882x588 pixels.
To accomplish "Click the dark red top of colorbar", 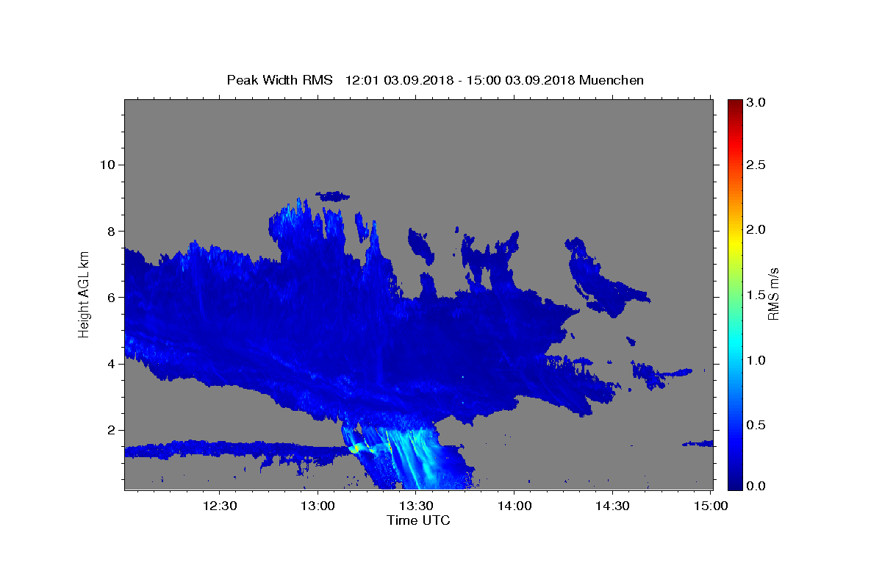I will pyautogui.click(x=734, y=104).
